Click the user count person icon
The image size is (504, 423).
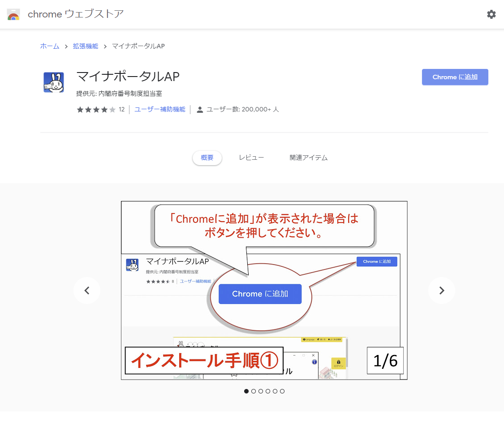(x=200, y=110)
